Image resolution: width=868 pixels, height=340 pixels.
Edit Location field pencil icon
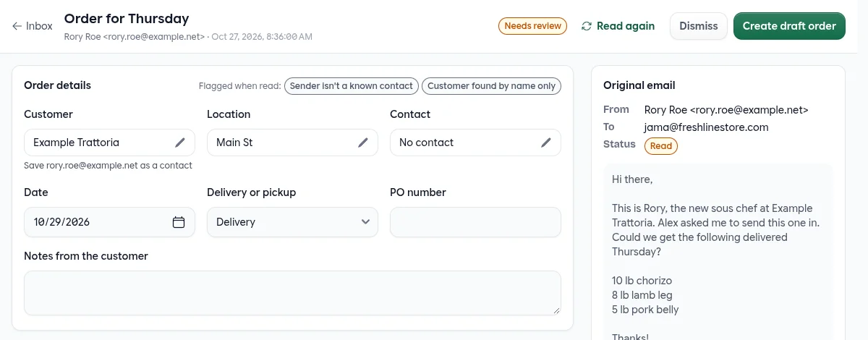(363, 143)
